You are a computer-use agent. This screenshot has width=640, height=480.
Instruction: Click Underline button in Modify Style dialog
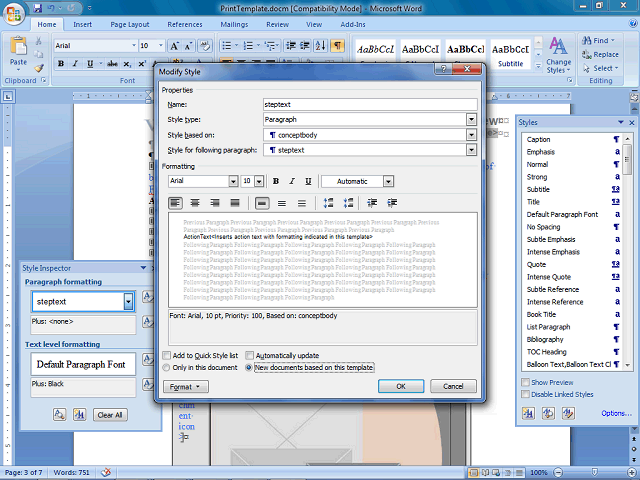click(x=308, y=181)
